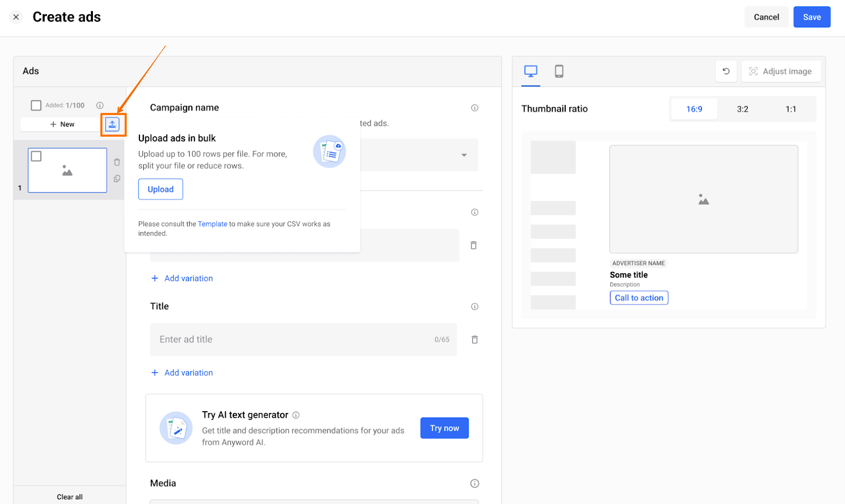This screenshot has width=845, height=504.
Task: Duplicate the ad using copy icon
Action: click(117, 179)
